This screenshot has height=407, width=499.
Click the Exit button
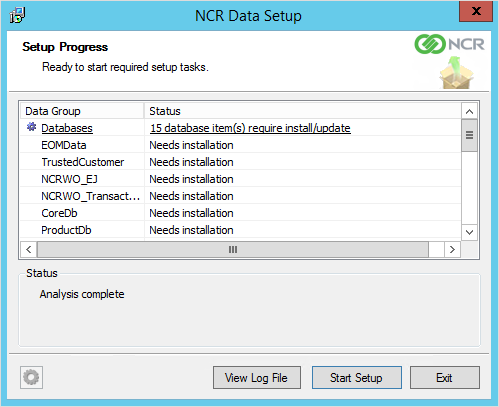[445, 378]
